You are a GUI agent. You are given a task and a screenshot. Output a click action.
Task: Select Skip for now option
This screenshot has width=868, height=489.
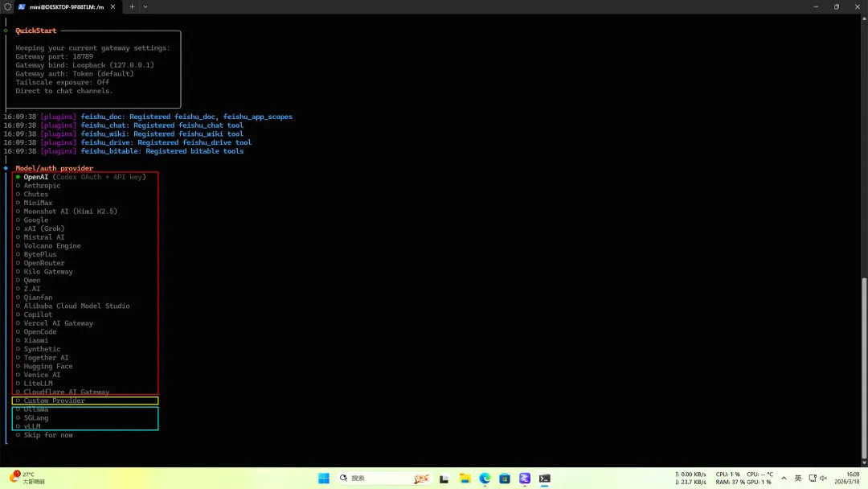[44, 435]
